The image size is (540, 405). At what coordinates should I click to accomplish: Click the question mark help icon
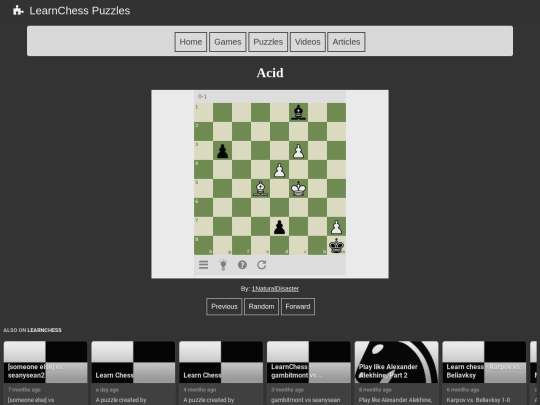[x=242, y=264]
